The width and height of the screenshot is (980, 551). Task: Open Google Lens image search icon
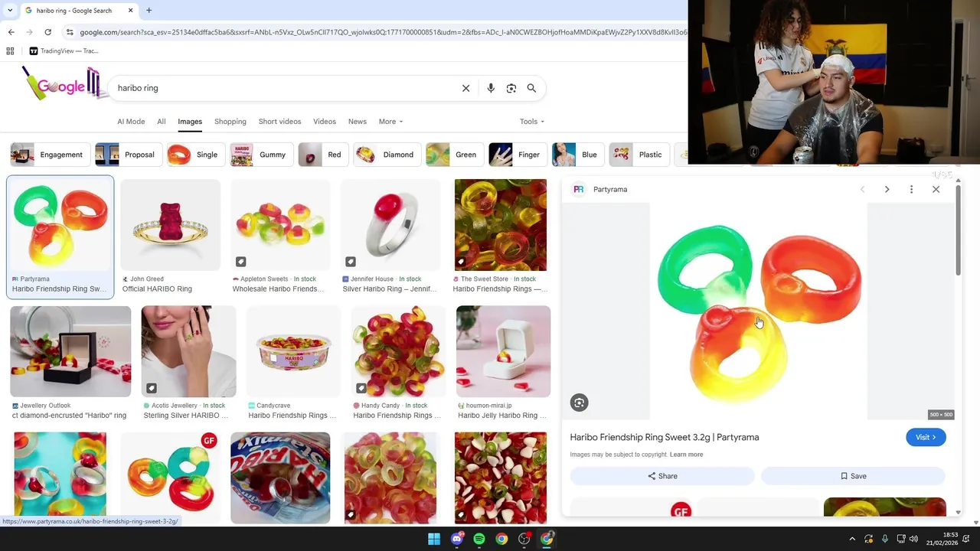tap(511, 88)
